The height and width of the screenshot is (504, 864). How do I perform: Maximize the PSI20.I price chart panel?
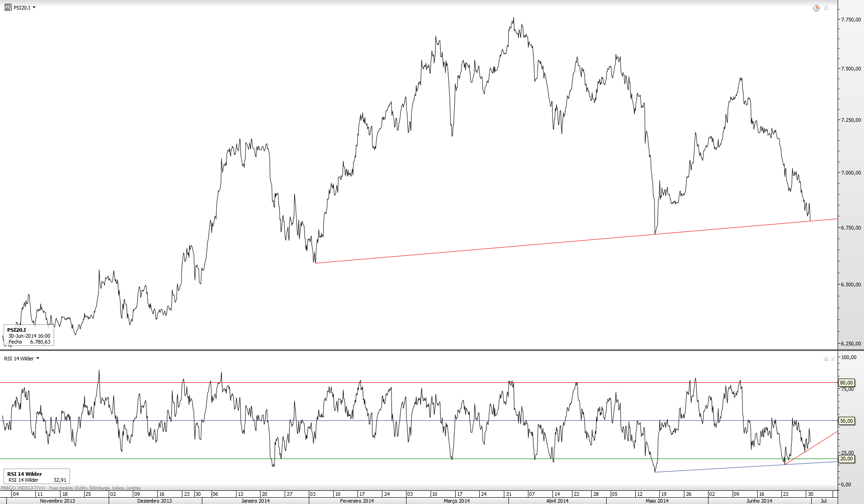point(826,8)
